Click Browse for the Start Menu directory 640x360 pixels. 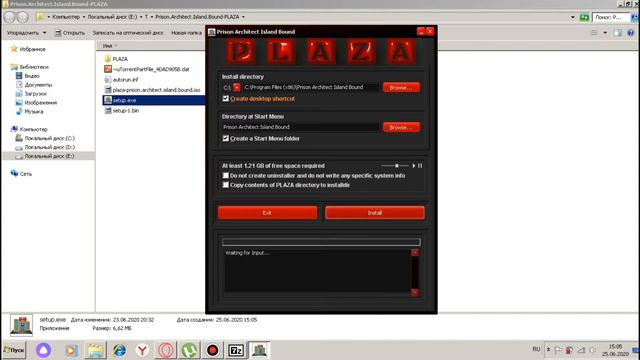coord(401,127)
